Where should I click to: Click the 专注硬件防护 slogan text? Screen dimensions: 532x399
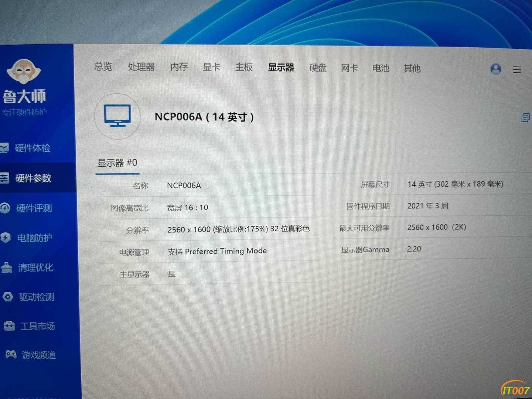[24, 112]
